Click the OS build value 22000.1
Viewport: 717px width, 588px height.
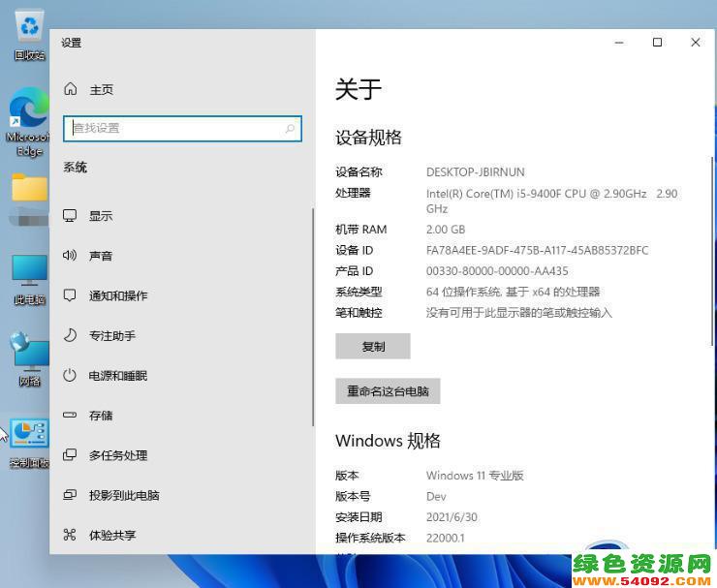click(x=445, y=539)
